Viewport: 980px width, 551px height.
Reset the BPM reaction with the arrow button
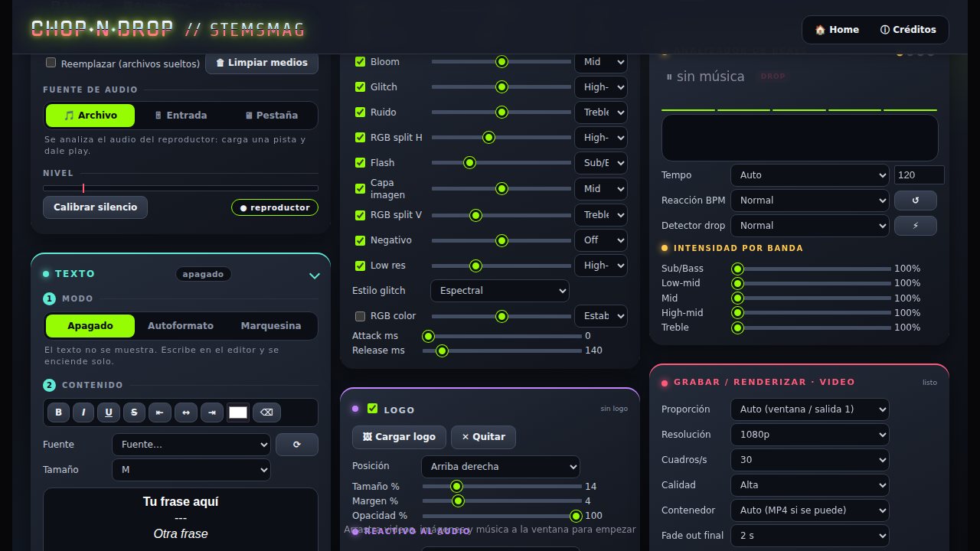pyautogui.click(x=915, y=201)
